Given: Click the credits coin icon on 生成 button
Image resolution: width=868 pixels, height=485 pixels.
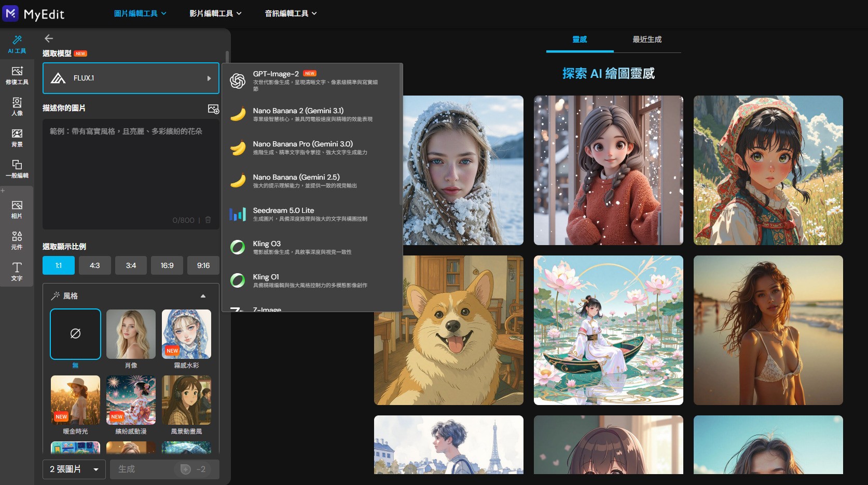Looking at the screenshot, I should (185, 469).
